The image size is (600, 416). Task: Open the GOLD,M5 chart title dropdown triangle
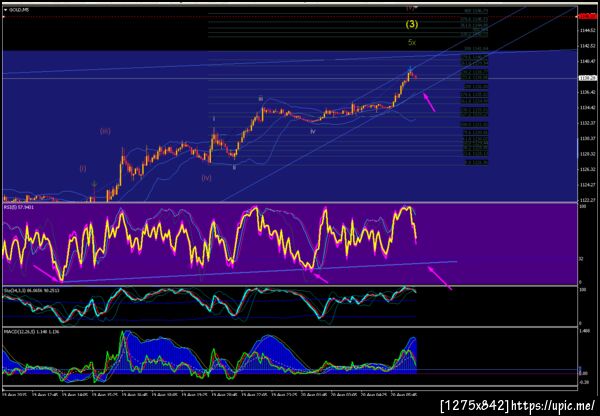(x=6, y=10)
